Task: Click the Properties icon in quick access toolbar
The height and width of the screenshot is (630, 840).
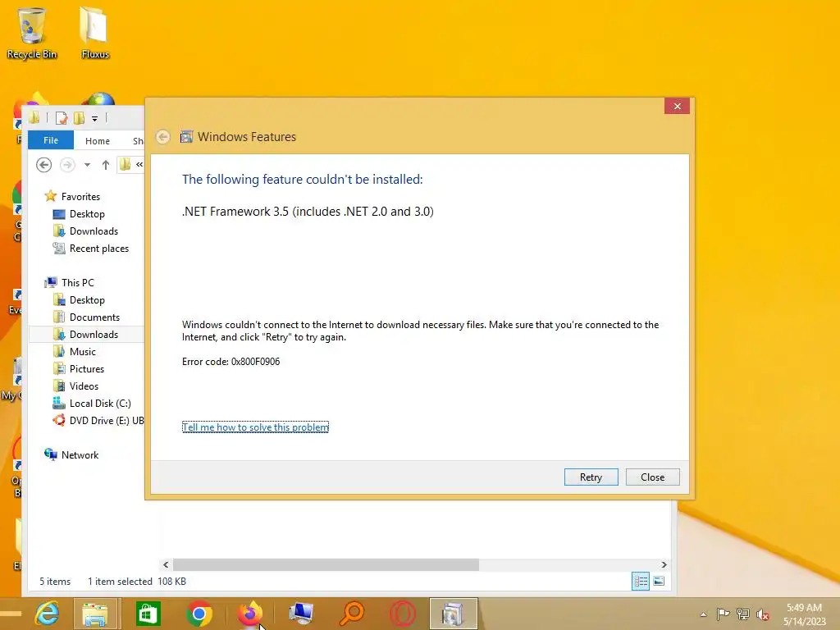Action: pos(62,118)
